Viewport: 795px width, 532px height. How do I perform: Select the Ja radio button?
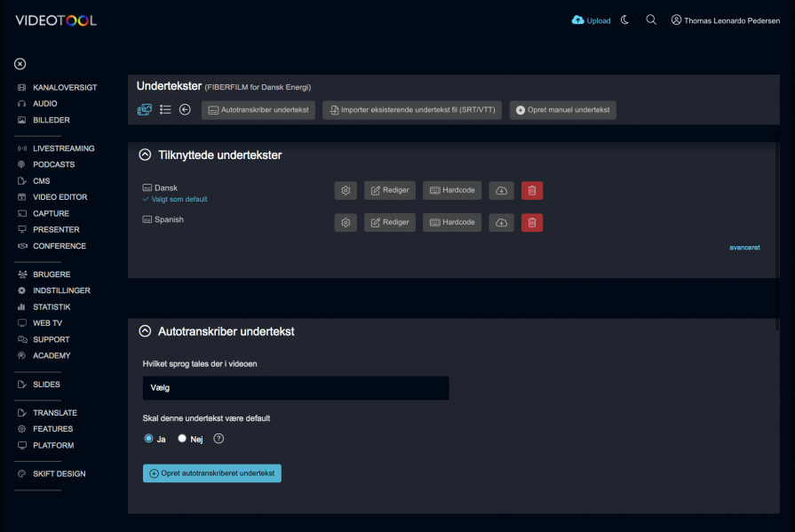148,438
